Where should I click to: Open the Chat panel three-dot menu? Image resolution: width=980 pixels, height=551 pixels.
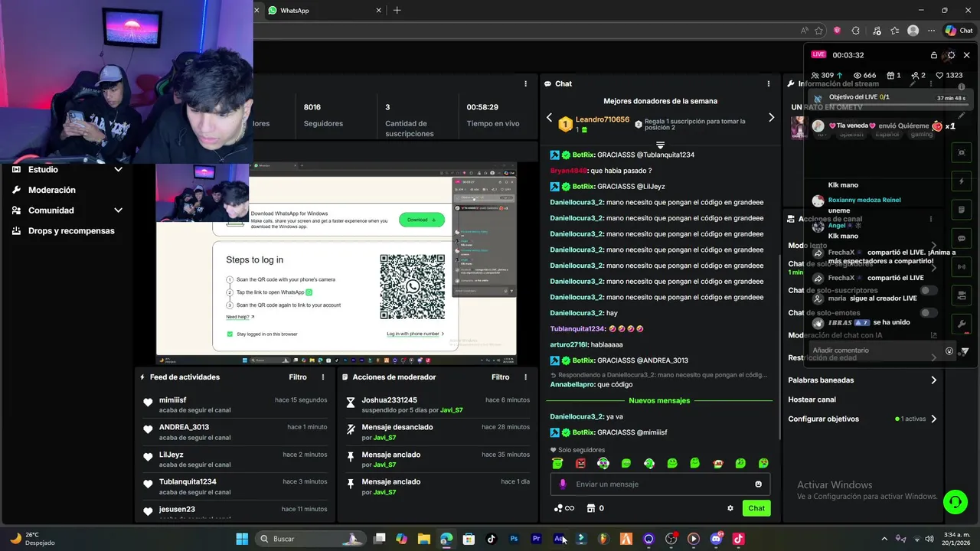click(x=768, y=83)
